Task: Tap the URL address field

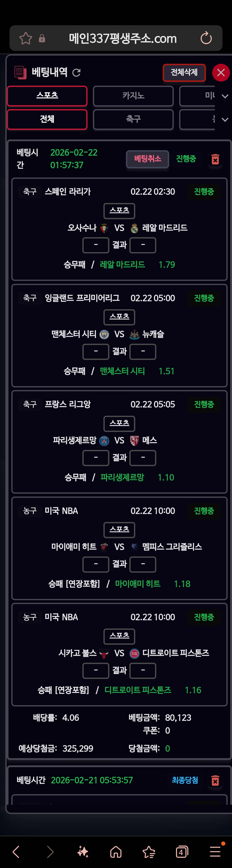Action: 122,38
